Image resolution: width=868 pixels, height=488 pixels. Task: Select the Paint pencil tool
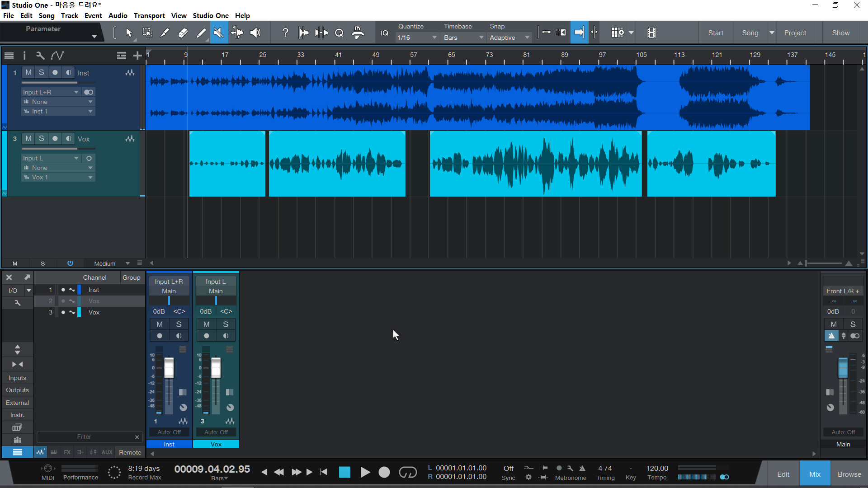click(201, 33)
